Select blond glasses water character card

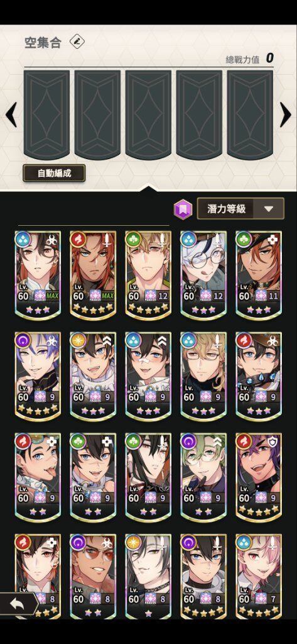(x=203, y=376)
